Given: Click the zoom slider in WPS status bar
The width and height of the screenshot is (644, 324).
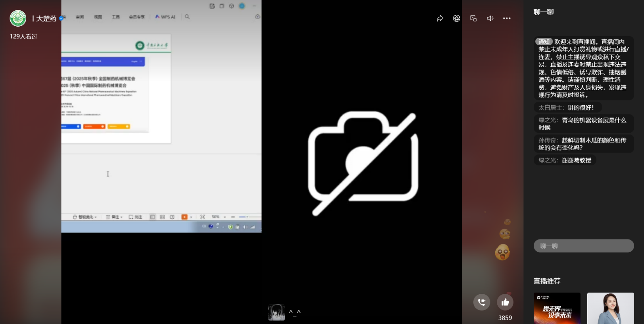Looking at the screenshot, I should click(x=247, y=217).
